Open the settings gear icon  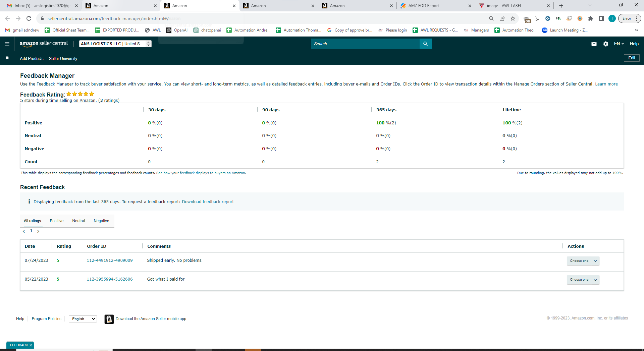click(x=606, y=44)
